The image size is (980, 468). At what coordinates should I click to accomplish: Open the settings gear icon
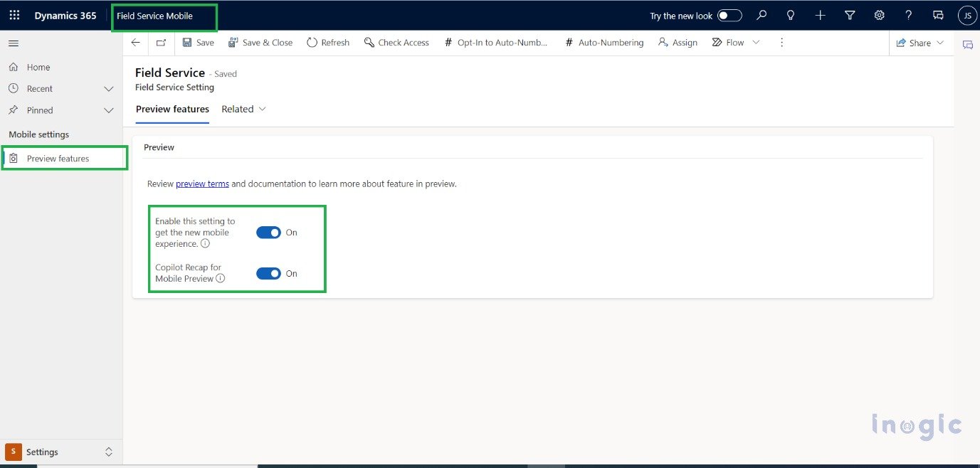point(879,15)
